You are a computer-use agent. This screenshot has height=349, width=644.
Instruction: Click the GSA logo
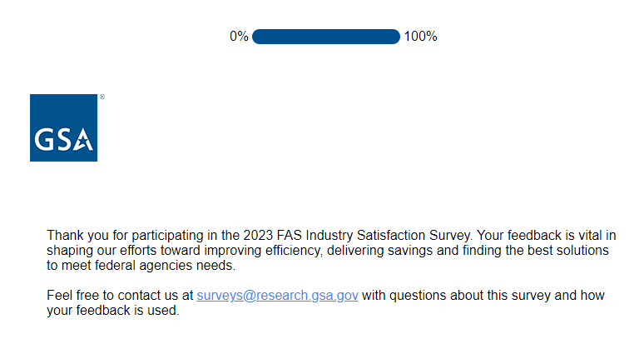pyautogui.click(x=64, y=127)
